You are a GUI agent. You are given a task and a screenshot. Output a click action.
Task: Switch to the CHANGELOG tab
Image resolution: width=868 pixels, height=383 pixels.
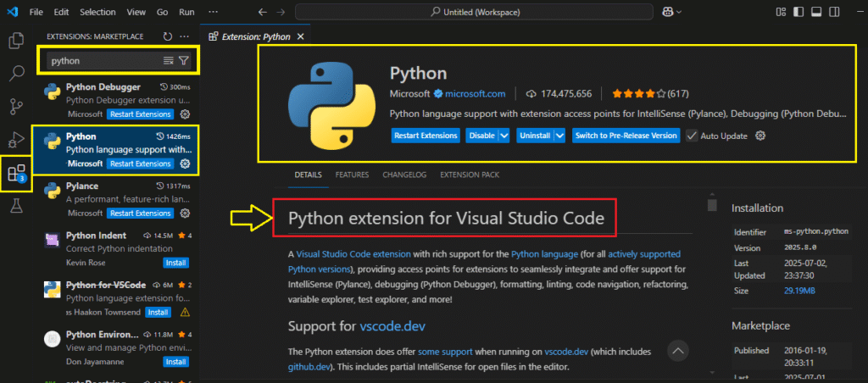404,175
